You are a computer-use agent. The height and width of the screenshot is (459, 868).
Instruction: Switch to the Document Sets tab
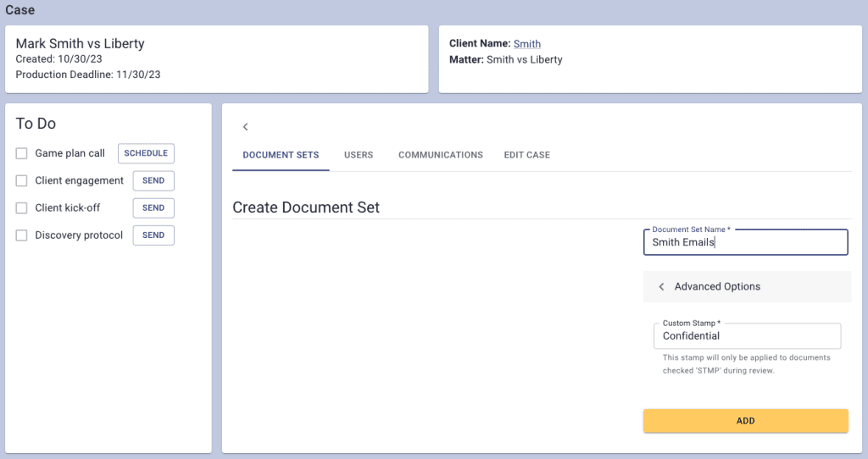pyautogui.click(x=281, y=155)
